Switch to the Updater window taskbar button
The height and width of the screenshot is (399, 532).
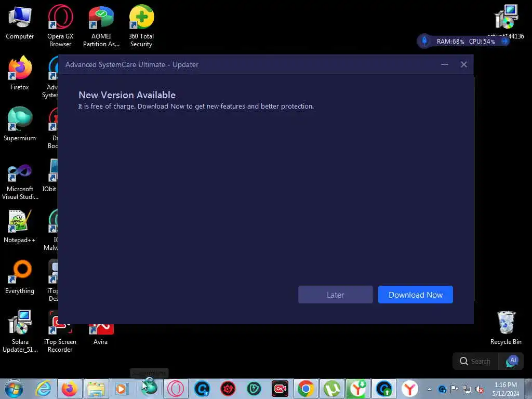(384, 389)
